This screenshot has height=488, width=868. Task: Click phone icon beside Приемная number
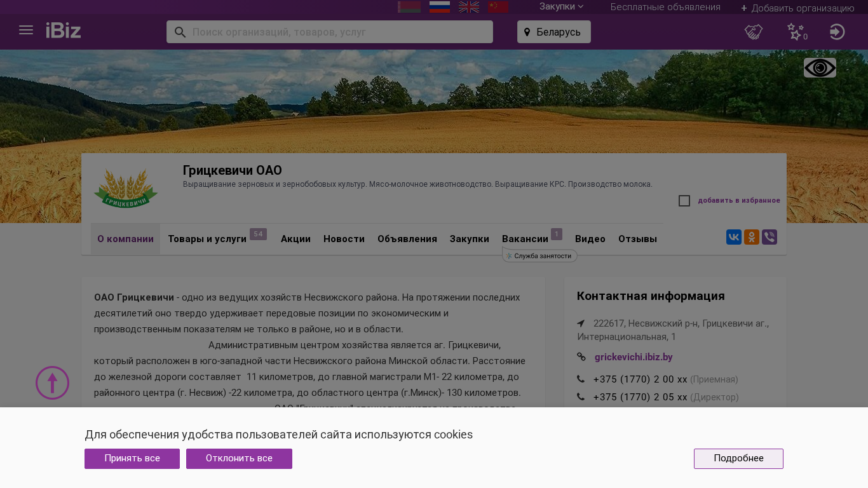[x=581, y=379]
